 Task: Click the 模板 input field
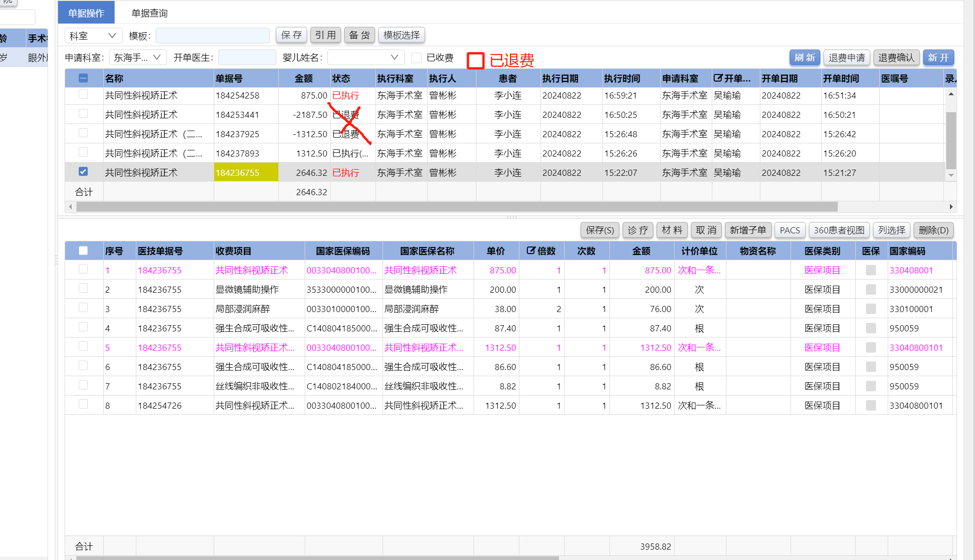click(x=212, y=35)
